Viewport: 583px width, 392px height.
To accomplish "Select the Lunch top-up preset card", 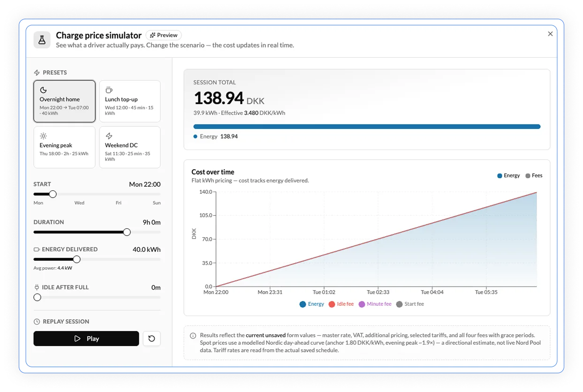I will pyautogui.click(x=130, y=101).
